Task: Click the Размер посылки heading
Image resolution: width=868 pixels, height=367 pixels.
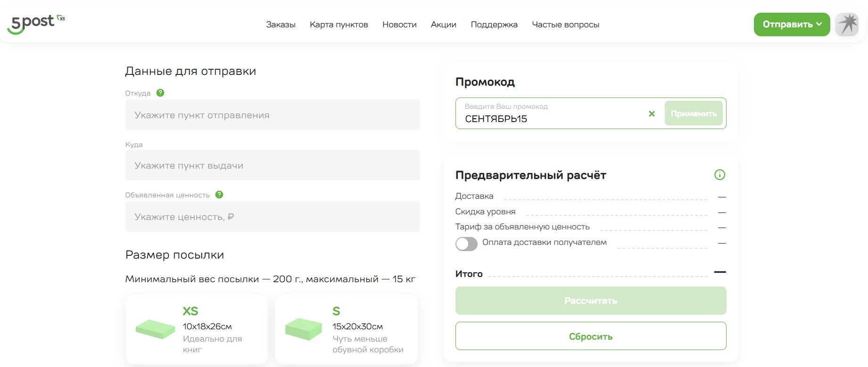Action: 174,255
